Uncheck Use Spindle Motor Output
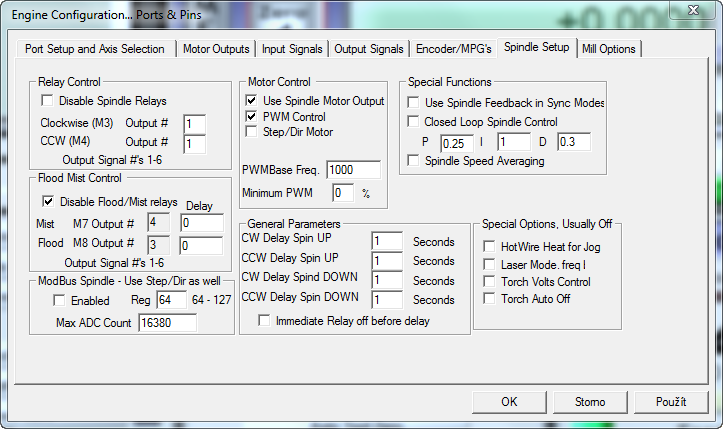This screenshot has height=429, width=723. point(252,101)
